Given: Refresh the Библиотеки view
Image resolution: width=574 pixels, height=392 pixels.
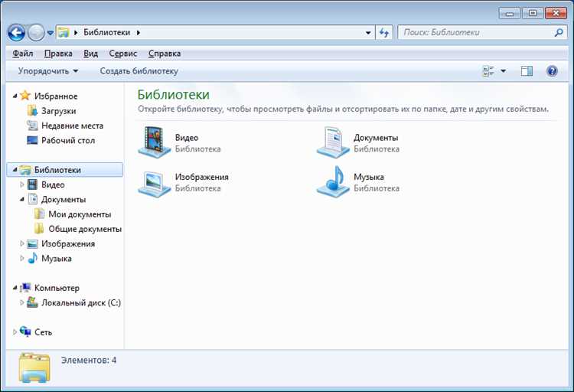Looking at the screenshot, I should click(x=384, y=33).
